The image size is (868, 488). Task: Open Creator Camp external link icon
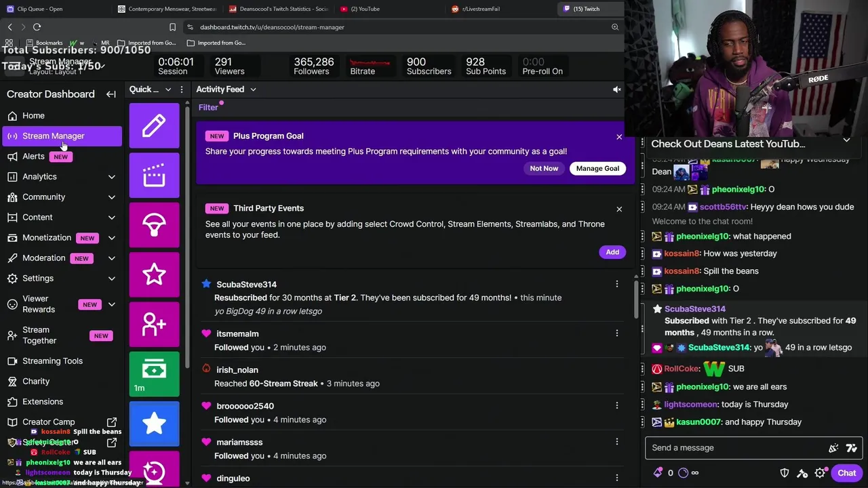point(112,422)
